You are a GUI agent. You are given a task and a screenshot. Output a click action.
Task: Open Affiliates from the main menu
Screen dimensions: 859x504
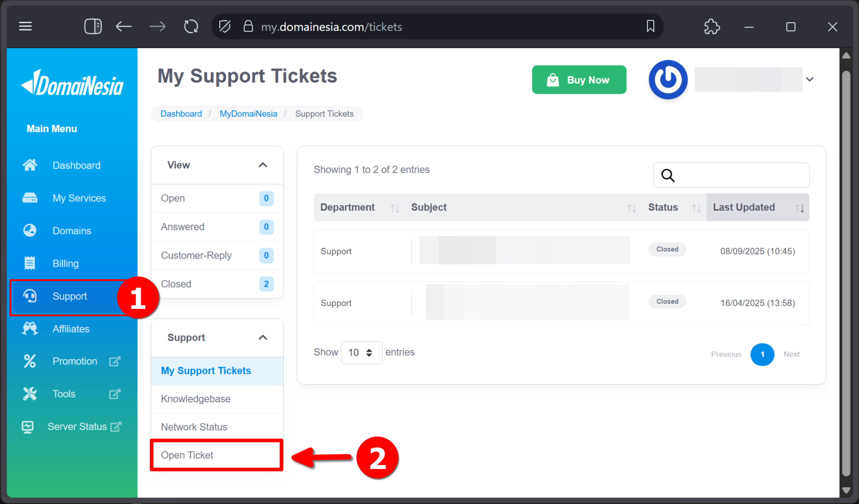(71, 329)
